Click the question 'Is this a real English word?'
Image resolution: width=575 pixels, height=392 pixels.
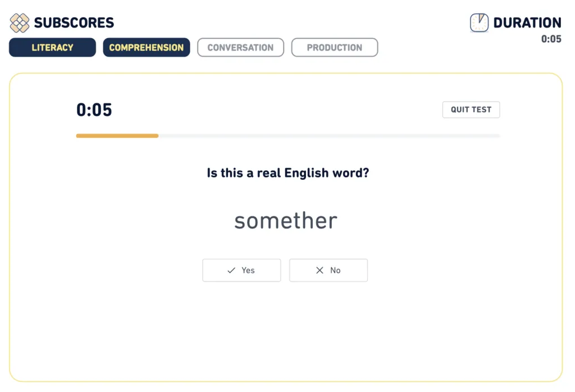point(287,173)
